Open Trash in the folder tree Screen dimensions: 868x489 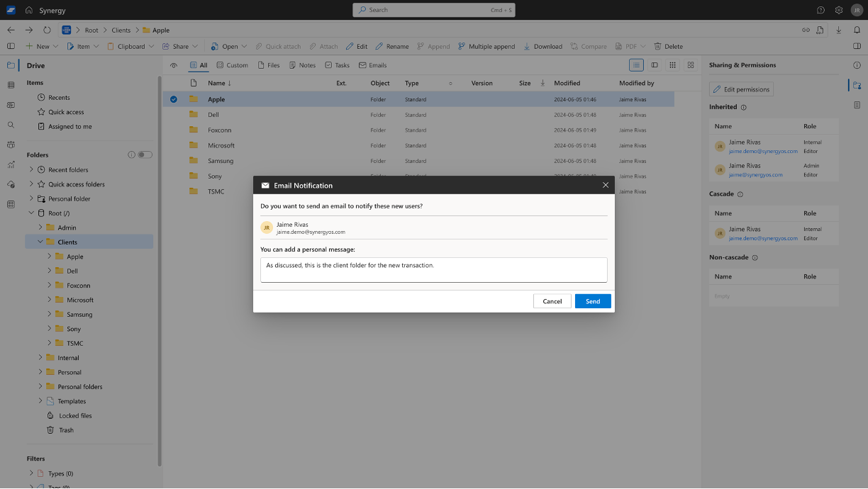click(x=66, y=430)
